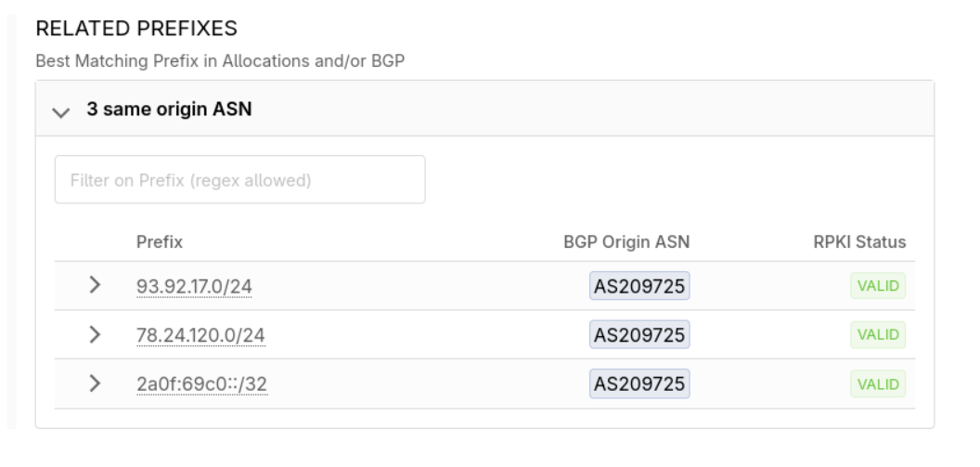This screenshot has height=467, width=980.
Task: Collapse the 3 same origin ASN section
Action: tap(62, 111)
